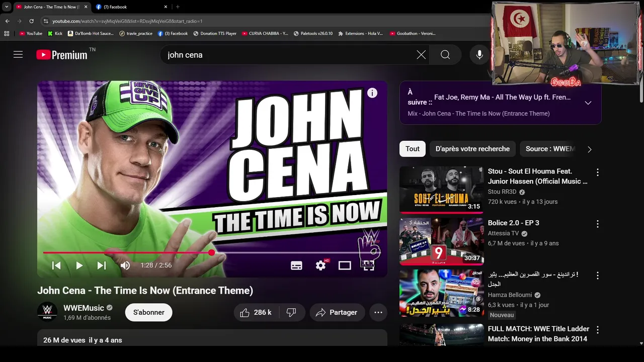The image size is (644, 362).
Task: Toggle subtitles on the player
Action: coord(296,265)
